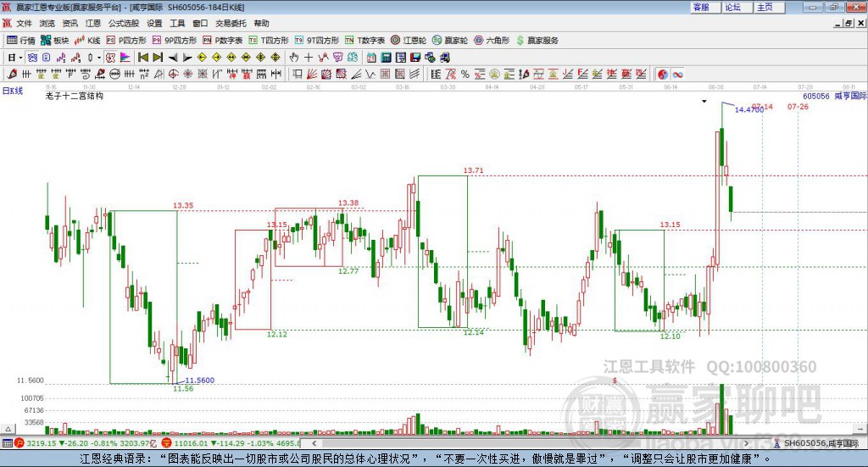Click the 11.5600 low price label
The width and height of the screenshot is (868, 467).
click(199, 381)
